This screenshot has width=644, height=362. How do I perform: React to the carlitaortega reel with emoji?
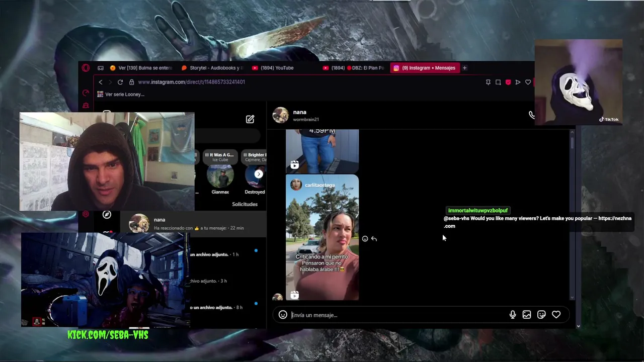(x=365, y=239)
